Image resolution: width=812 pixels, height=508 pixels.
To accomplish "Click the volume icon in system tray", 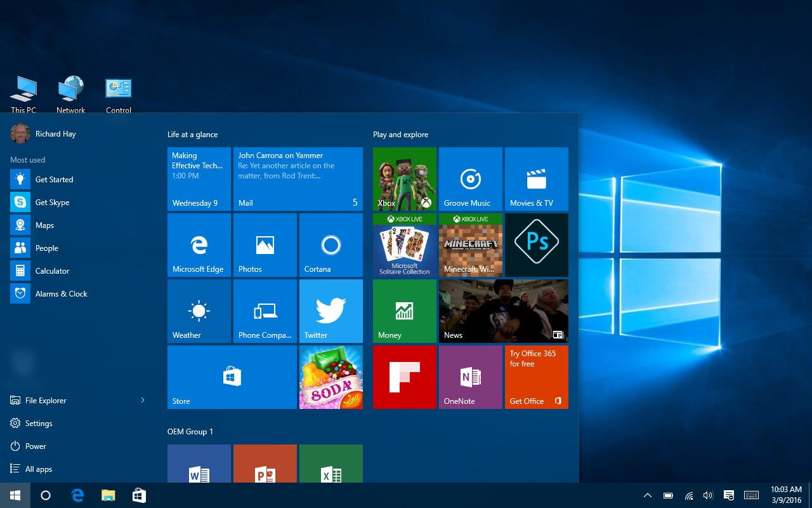I will pos(707,495).
